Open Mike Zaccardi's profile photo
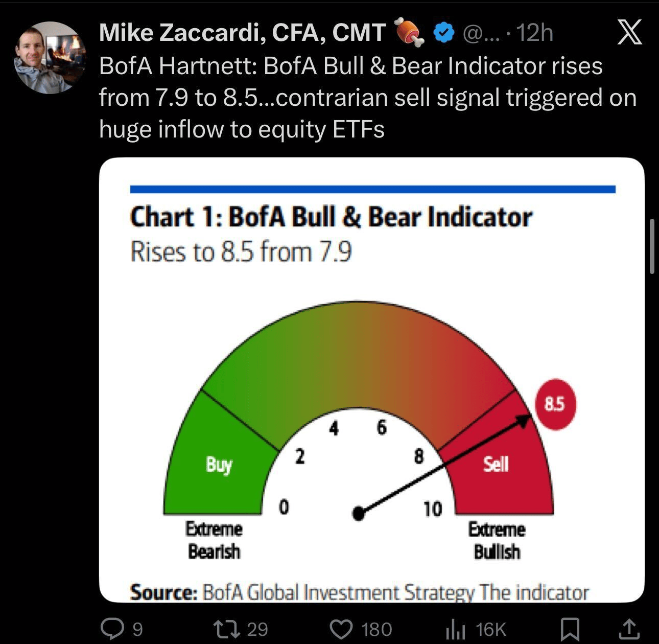659x644 pixels. tap(49, 57)
